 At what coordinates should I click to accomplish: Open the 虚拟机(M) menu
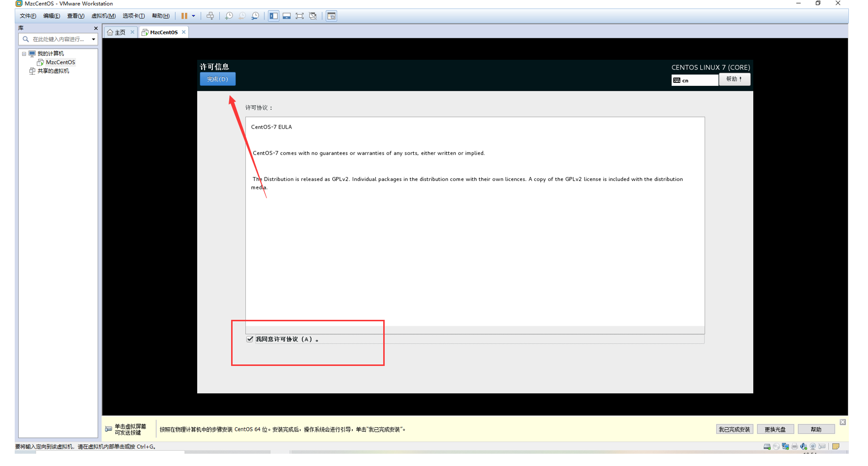click(104, 16)
